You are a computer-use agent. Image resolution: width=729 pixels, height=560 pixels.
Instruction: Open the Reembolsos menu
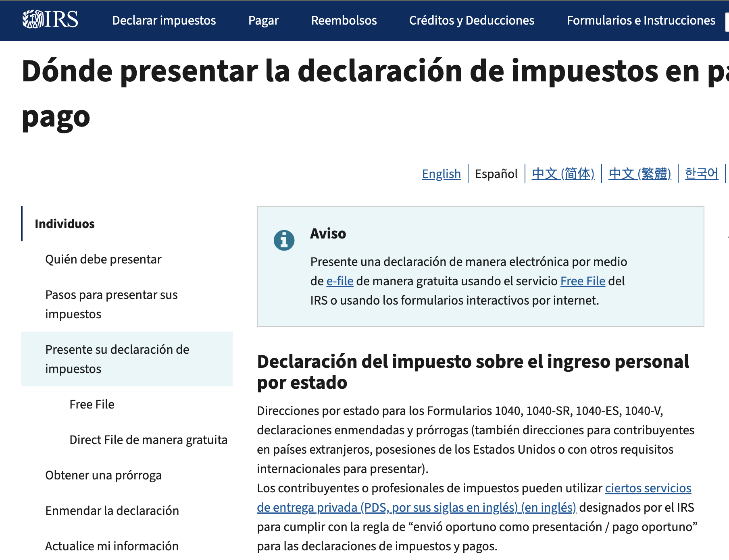tap(344, 21)
